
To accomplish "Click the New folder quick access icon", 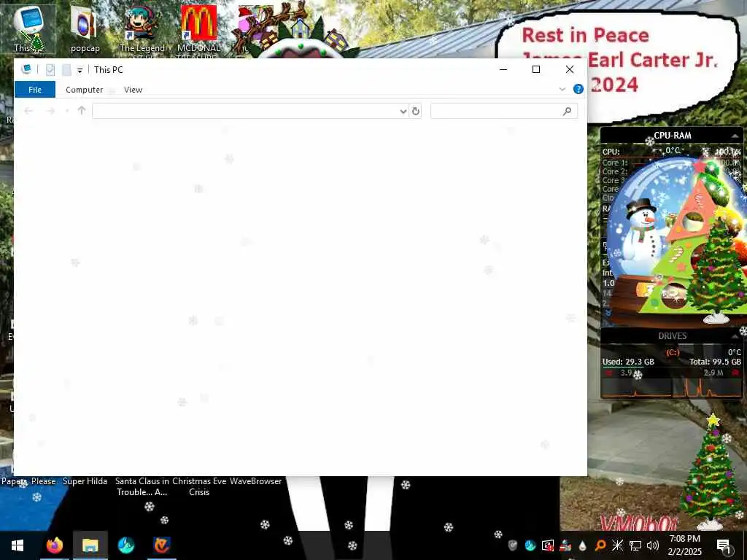I will pos(66,70).
